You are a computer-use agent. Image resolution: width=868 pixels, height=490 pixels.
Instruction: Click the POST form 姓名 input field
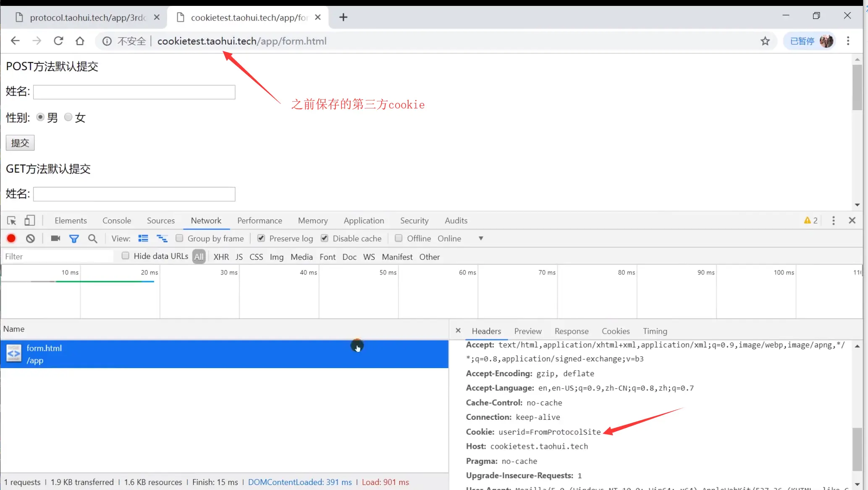(x=134, y=92)
